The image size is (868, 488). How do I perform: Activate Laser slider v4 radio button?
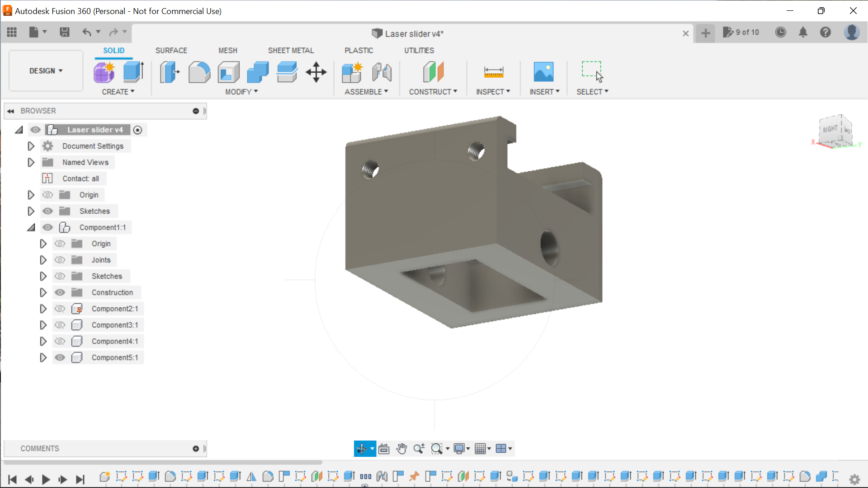pos(138,130)
